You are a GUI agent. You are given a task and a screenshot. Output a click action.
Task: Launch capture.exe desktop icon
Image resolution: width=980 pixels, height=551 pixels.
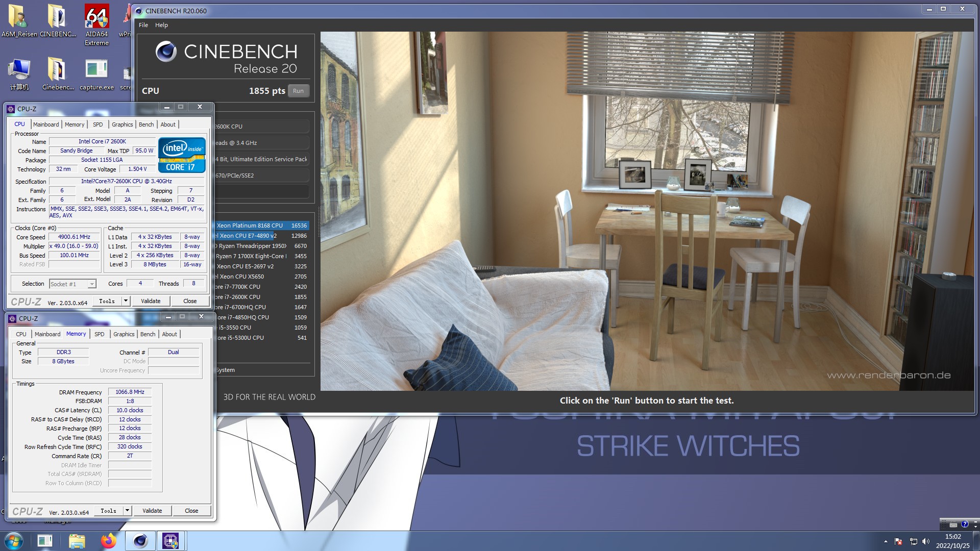(x=96, y=74)
